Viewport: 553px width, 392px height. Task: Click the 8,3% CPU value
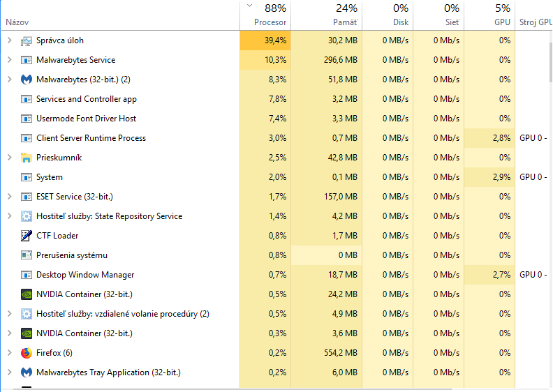coord(277,80)
